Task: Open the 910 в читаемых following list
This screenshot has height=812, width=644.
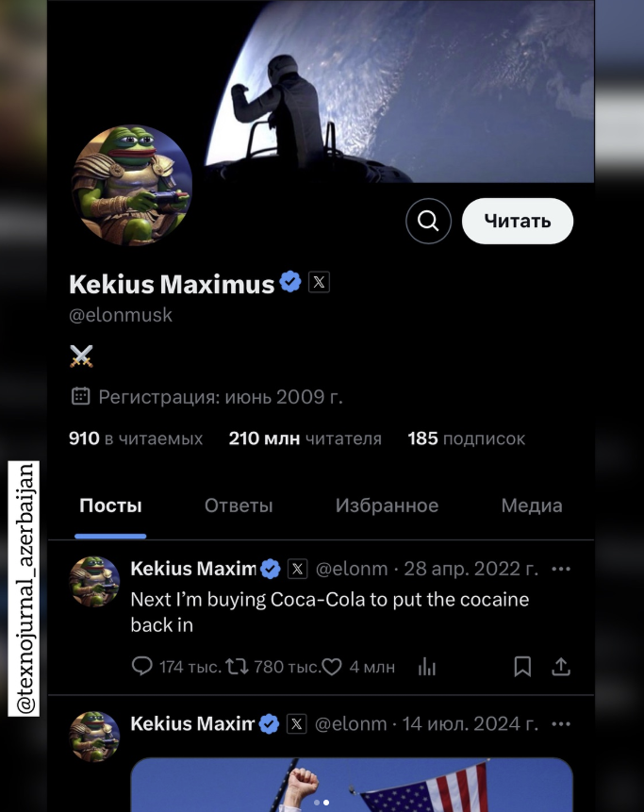Action: click(x=136, y=439)
